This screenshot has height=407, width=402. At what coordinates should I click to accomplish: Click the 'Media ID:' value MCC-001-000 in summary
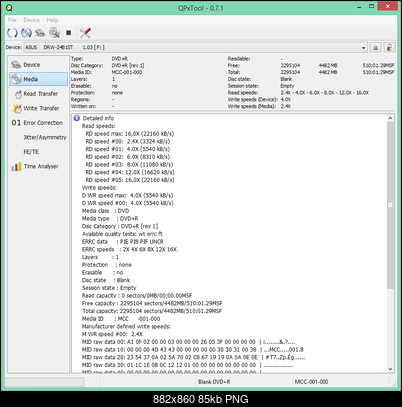(x=127, y=72)
